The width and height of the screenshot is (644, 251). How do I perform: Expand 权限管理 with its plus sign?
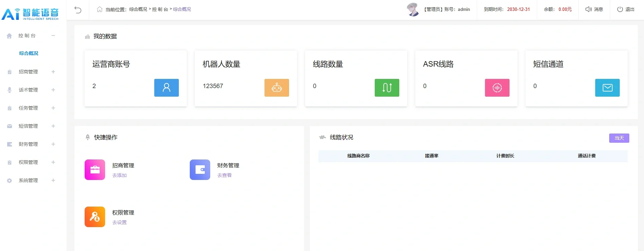click(x=53, y=162)
